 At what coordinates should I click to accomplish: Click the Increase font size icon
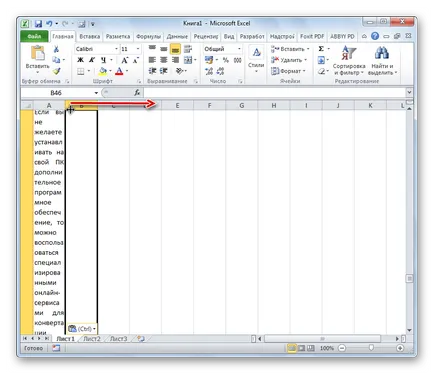point(124,60)
